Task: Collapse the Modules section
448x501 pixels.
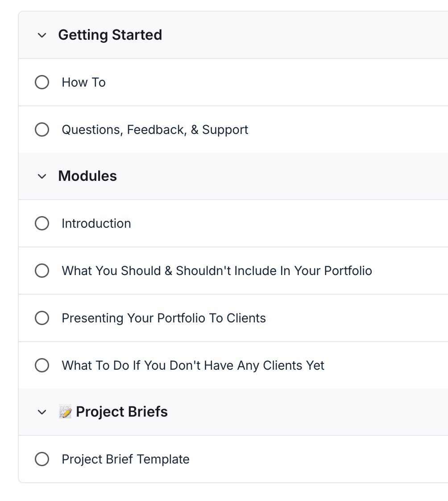Action: [41, 176]
